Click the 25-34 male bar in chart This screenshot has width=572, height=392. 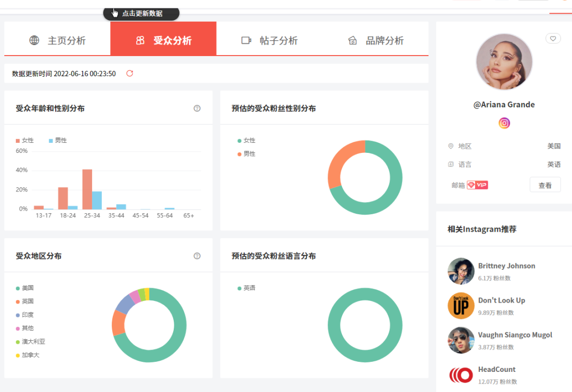97,200
